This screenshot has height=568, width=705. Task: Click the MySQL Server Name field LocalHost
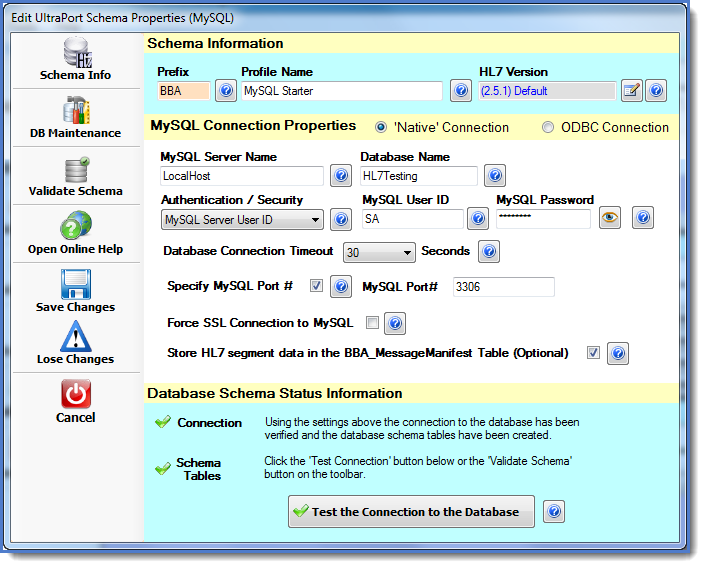(242, 176)
